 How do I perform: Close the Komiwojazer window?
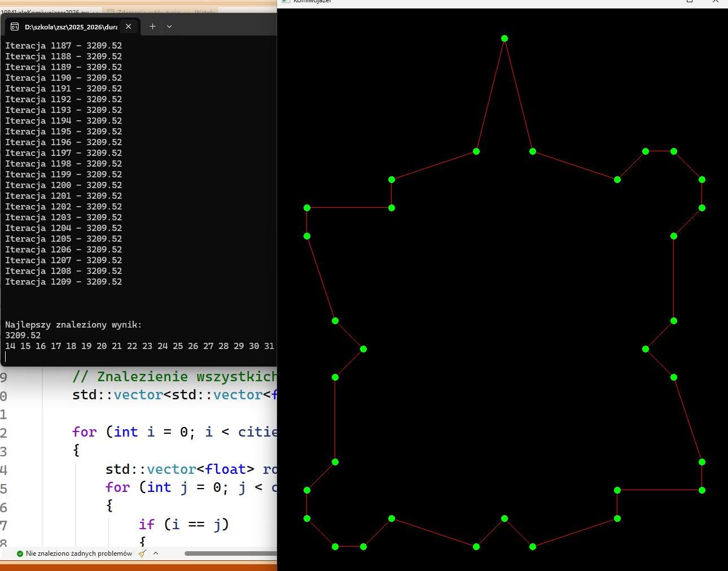(x=715, y=1)
